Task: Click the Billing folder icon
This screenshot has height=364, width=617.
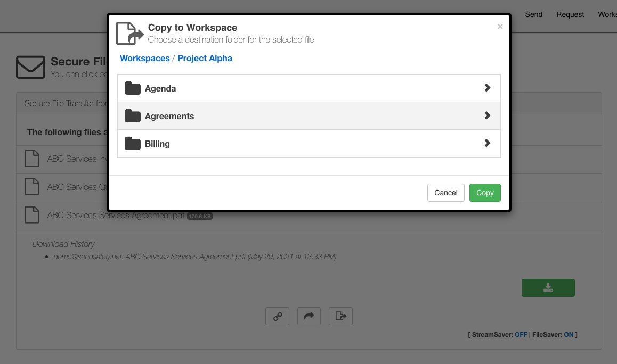Action: tap(132, 143)
